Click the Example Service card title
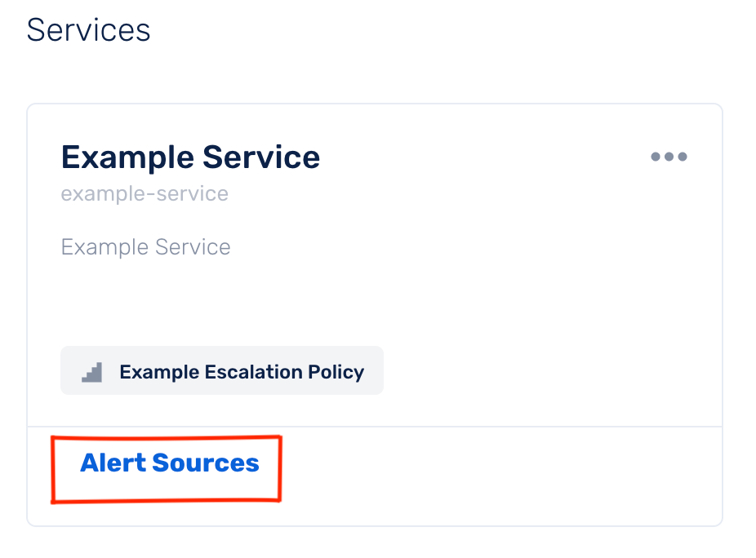The width and height of the screenshot is (756, 558). click(x=190, y=157)
